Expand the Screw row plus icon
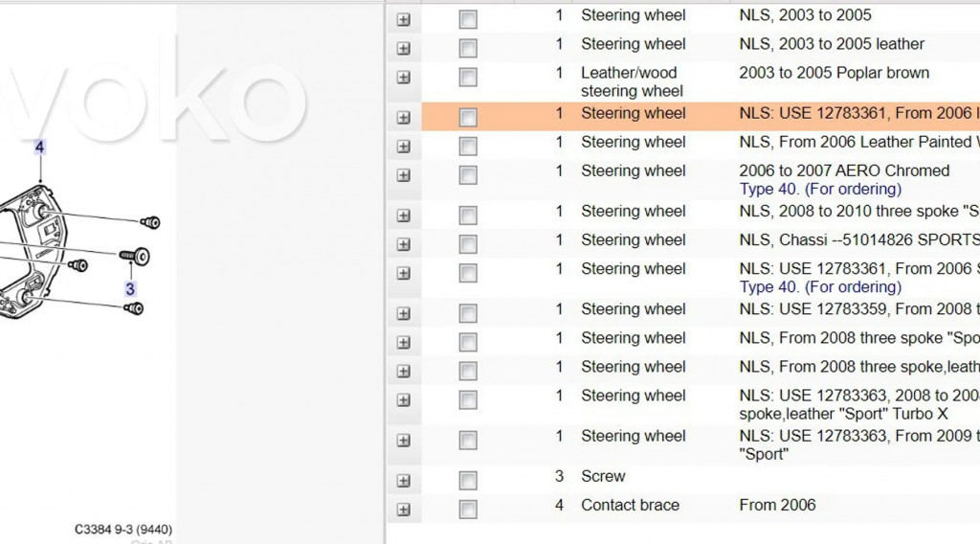 point(403,481)
